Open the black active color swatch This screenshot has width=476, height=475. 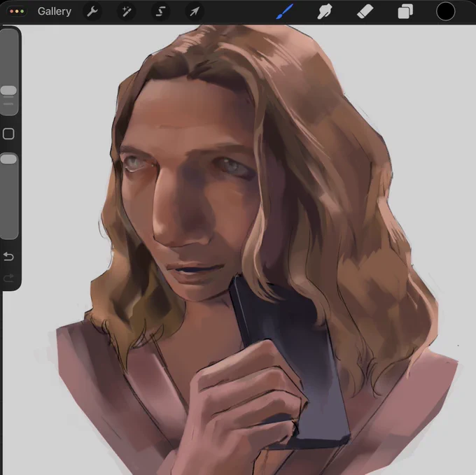[x=445, y=12]
